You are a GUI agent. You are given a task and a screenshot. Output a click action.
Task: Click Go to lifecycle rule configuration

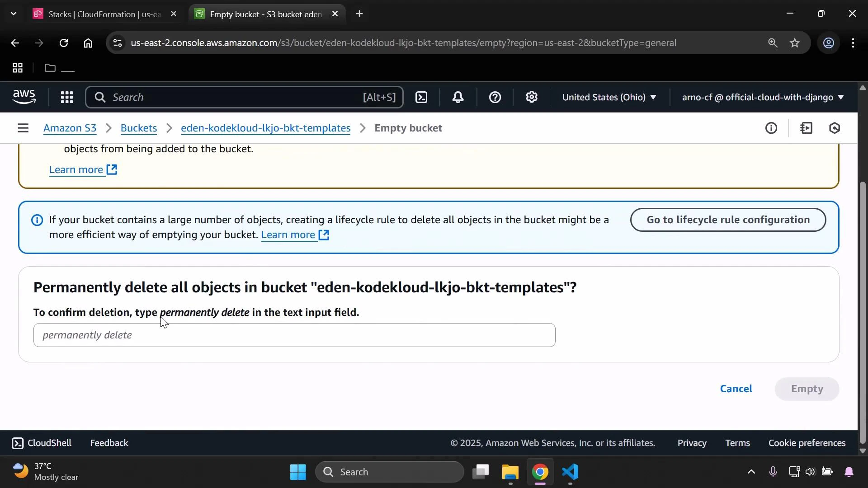pyautogui.click(x=728, y=220)
